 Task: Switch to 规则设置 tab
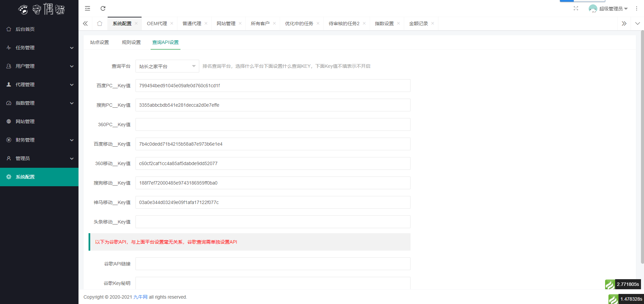131,42
